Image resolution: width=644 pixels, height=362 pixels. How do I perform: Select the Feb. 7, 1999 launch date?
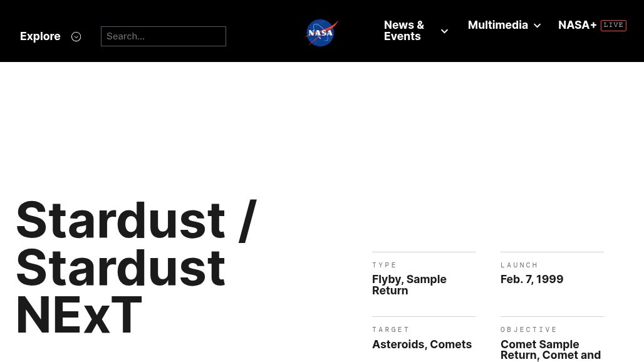tap(532, 279)
